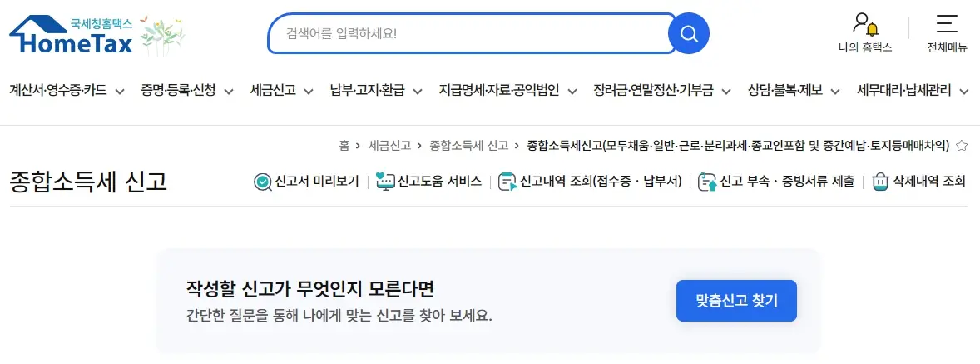Click the 신고도움 서비스 monitor icon
The height and width of the screenshot is (364, 980).
coord(386,182)
